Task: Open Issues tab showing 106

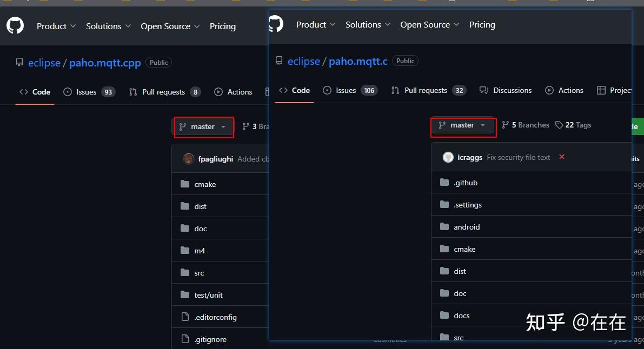Action: (x=350, y=90)
